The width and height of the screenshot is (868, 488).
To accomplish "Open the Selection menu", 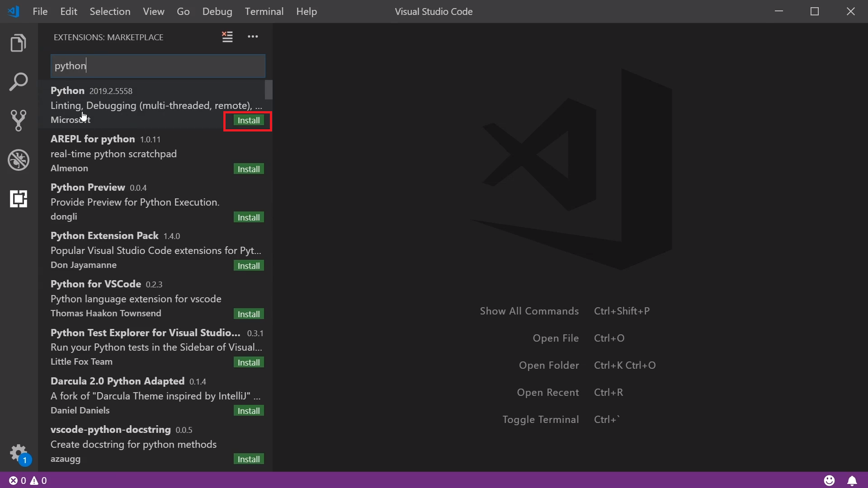I will point(110,11).
